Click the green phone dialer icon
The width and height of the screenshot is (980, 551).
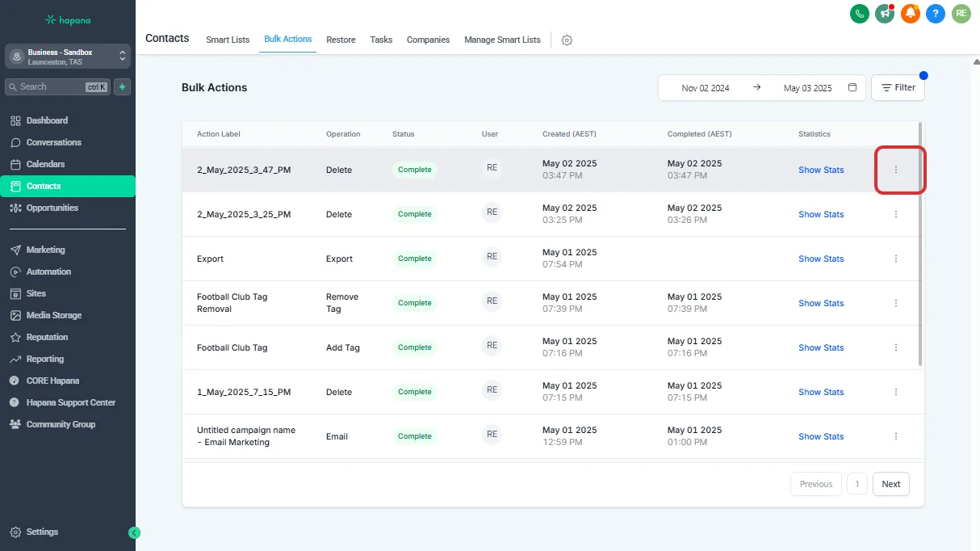click(x=860, y=13)
